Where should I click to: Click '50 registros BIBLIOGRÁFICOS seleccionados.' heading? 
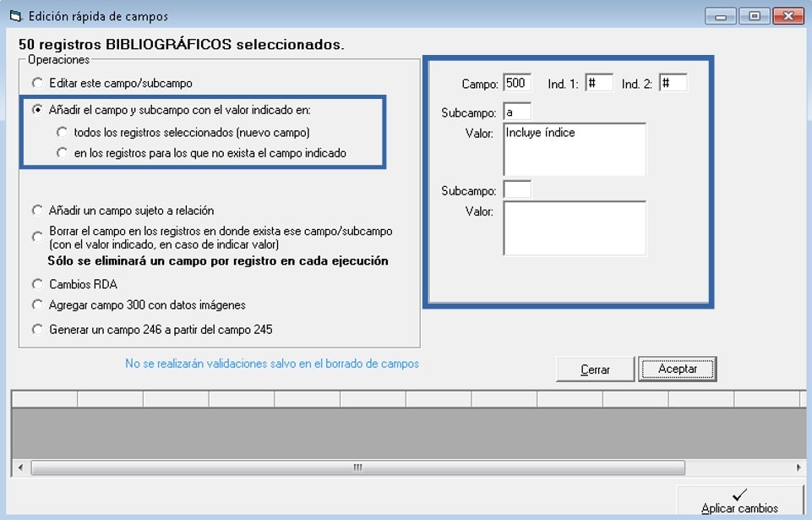[x=182, y=45]
